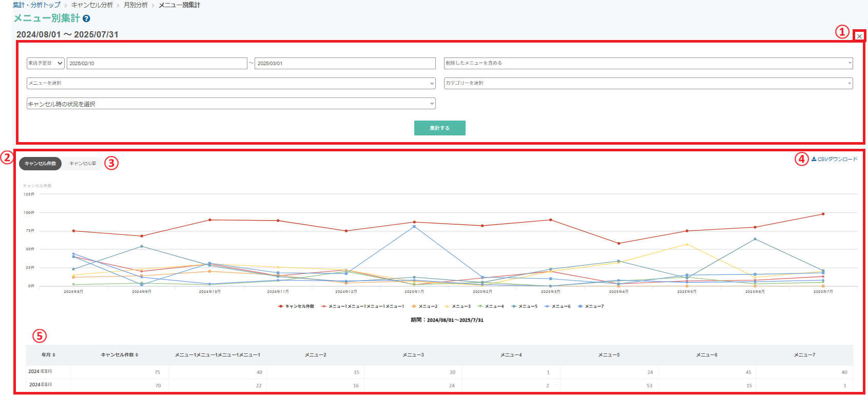Expand メニューを選択 dropdown
The image size is (868, 395).
pyautogui.click(x=231, y=83)
